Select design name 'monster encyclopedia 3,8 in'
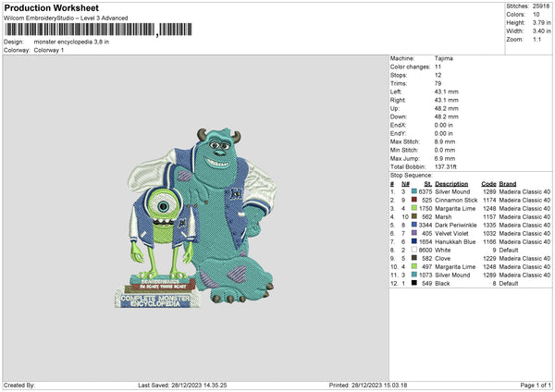 click(x=71, y=42)
